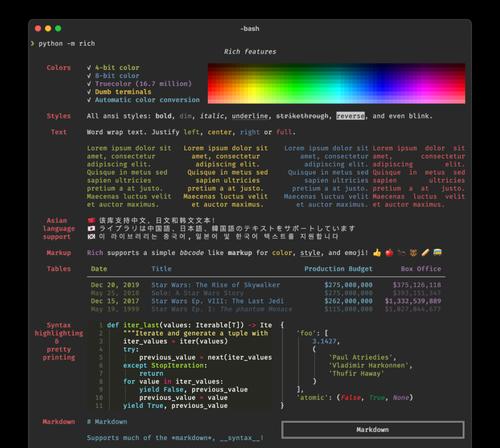Click the '$1,332,539,889' box office value
500x448 pixels.
pyautogui.click(x=413, y=301)
